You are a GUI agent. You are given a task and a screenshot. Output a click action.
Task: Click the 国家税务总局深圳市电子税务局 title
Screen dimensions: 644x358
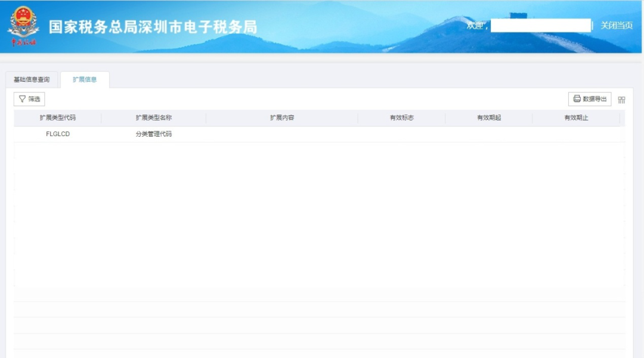point(153,27)
